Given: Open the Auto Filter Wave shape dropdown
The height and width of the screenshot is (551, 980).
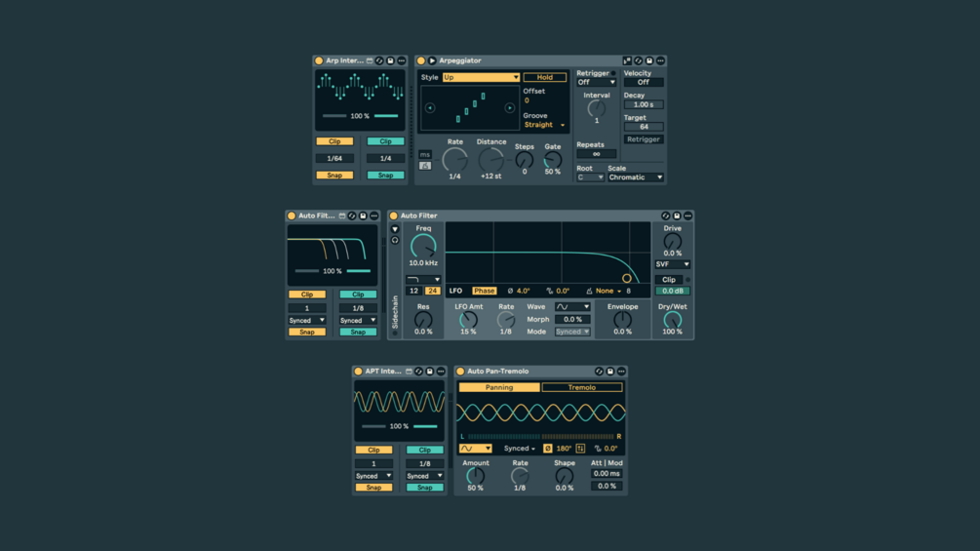Looking at the screenshot, I should tap(572, 307).
